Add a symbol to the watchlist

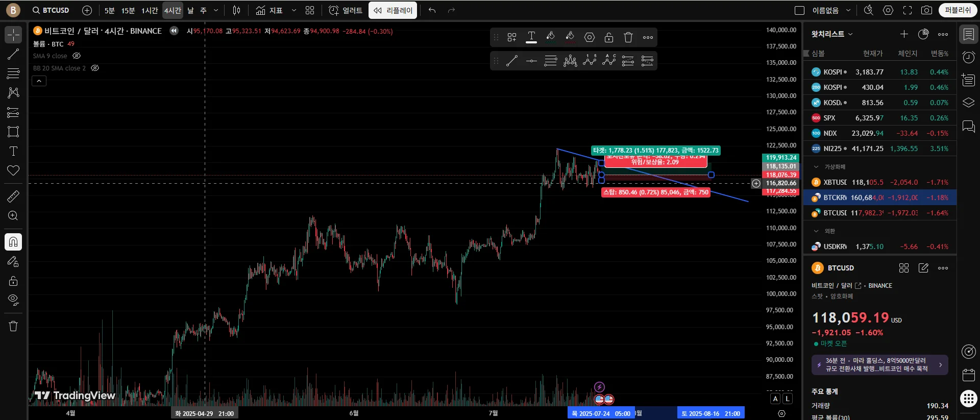(x=904, y=34)
